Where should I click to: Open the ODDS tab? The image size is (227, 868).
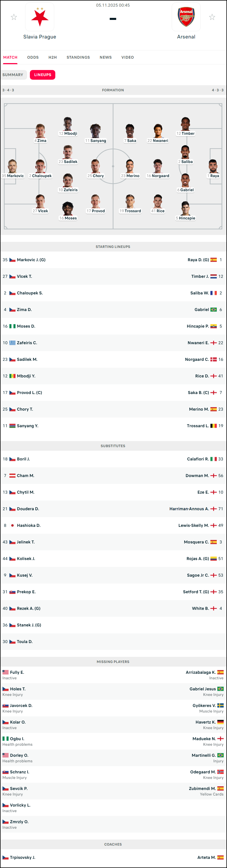33,57
